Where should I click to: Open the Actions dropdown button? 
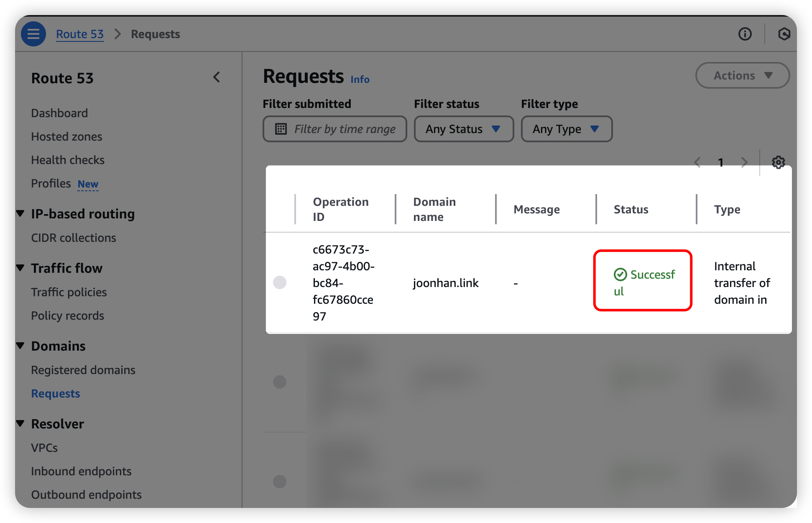tap(742, 76)
